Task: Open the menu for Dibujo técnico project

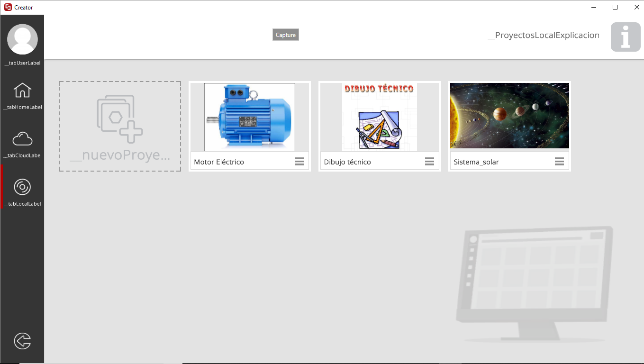Action: click(429, 162)
